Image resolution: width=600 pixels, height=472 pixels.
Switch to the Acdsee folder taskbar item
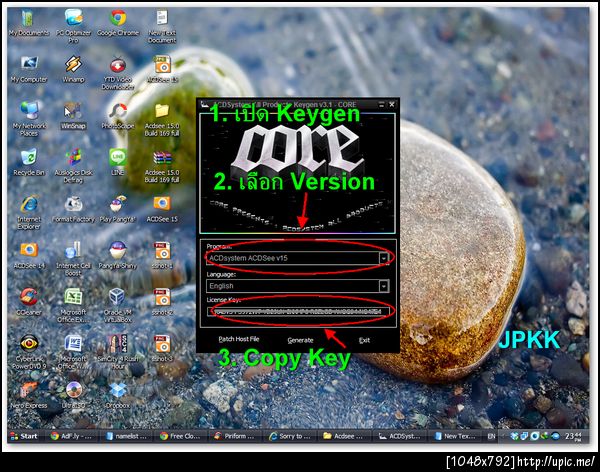click(x=344, y=436)
